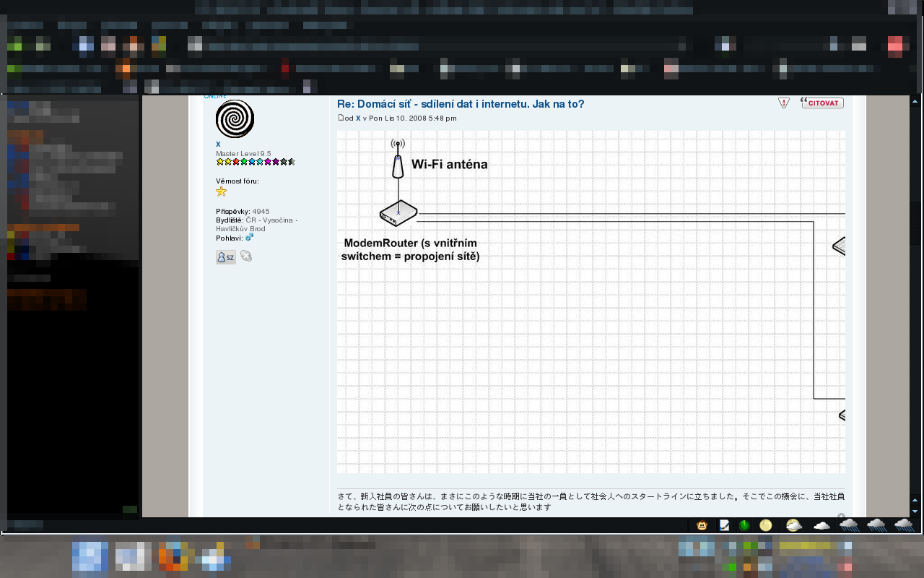Screen dimensions: 924x578
Task: Open author link X in the post byline
Action: point(358,118)
